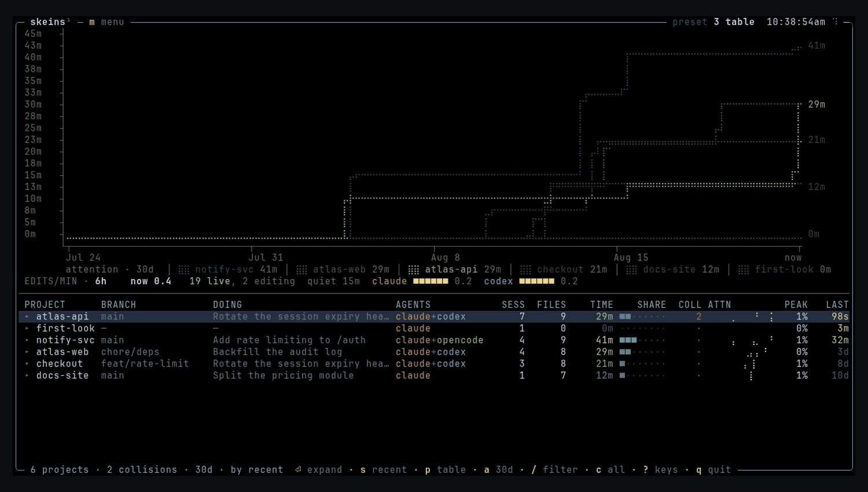868x492 pixels.
Task: Sort by SHARE column header
Action: point(652,304)
